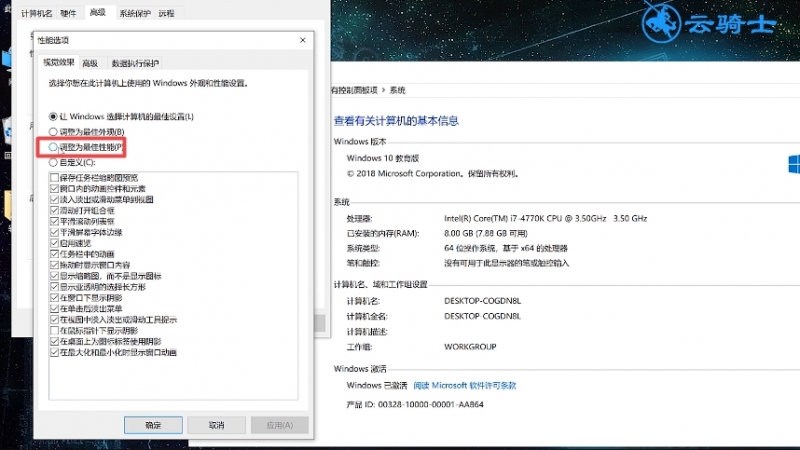Close the 性能选项 dialog
This screenshot has width=800, height=450.
point(303,40)
